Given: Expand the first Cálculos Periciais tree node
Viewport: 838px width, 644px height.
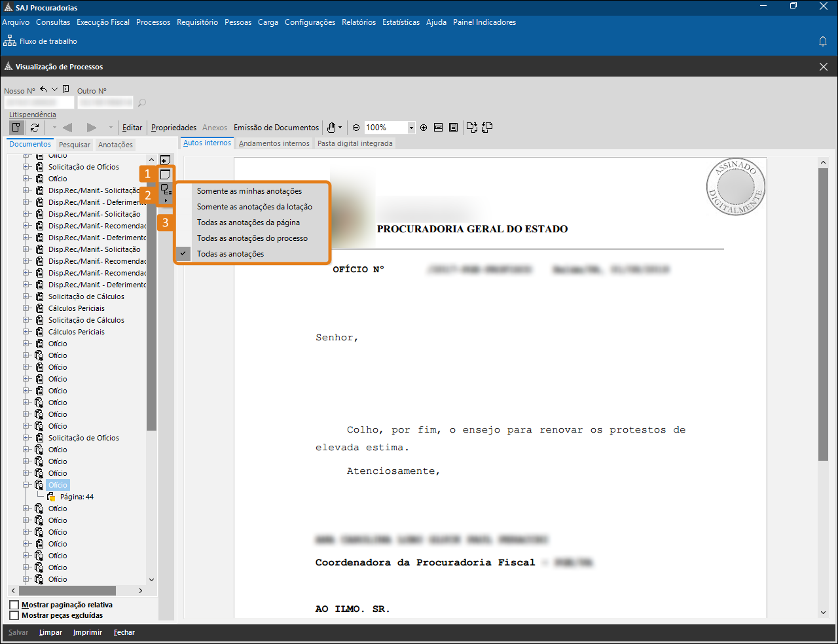Looking at the screenshot, I should pos(27,308).
